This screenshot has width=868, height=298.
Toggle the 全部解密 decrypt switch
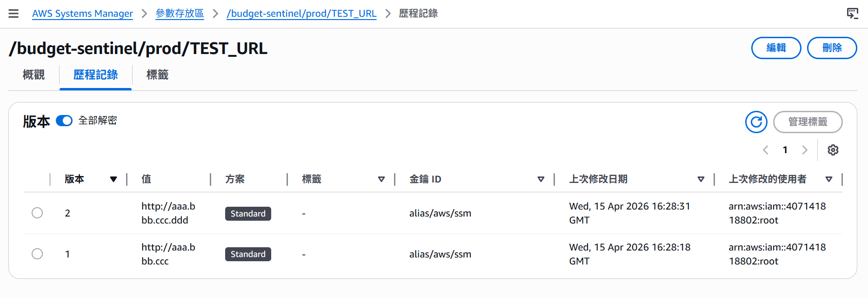point(64,121)
